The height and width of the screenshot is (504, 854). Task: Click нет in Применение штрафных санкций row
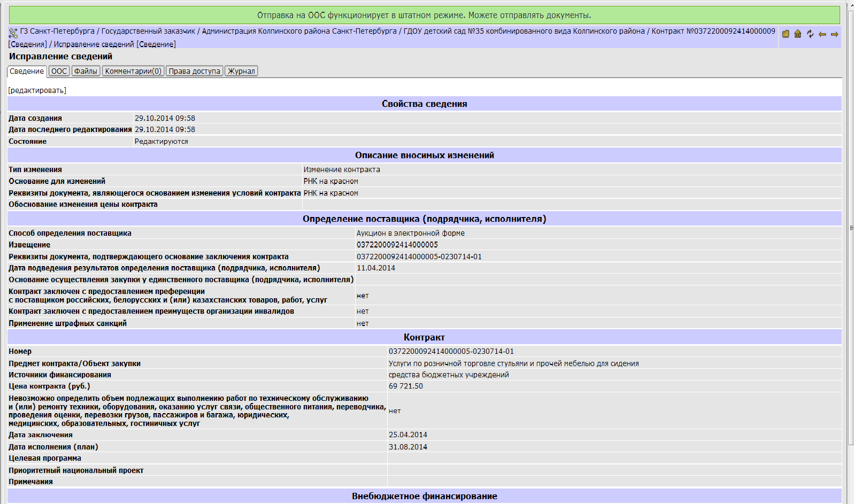point(363,323)
